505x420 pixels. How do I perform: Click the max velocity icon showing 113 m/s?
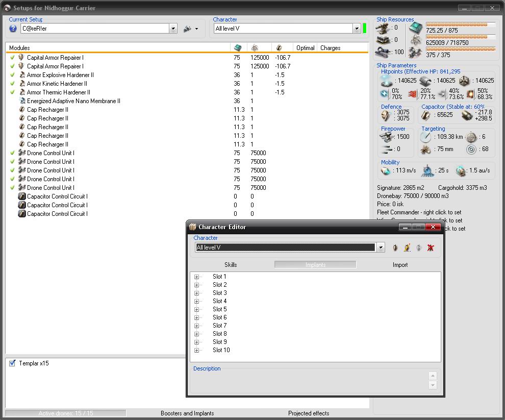tap(386, 170)
